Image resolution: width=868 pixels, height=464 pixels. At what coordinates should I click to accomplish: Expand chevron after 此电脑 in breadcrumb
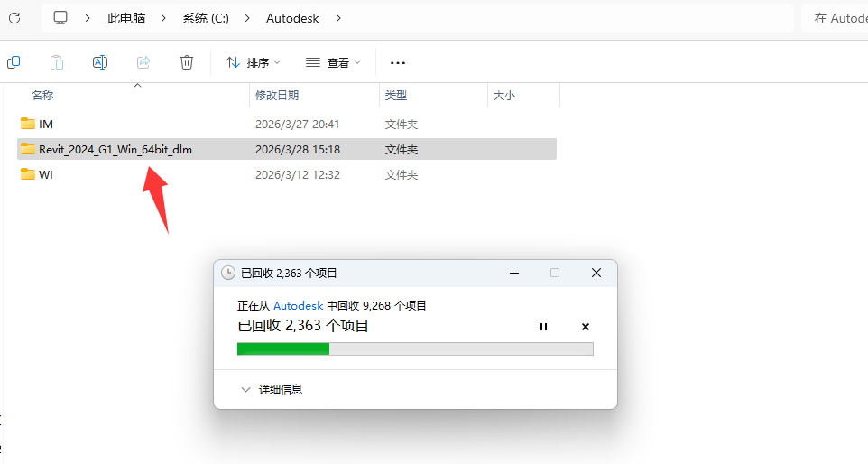[163, 18]
